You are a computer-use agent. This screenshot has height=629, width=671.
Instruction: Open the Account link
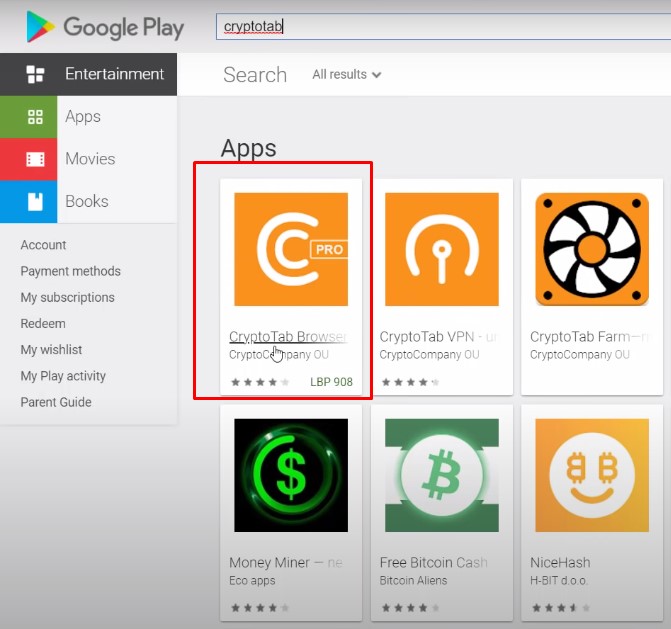(x=43, y=245)
